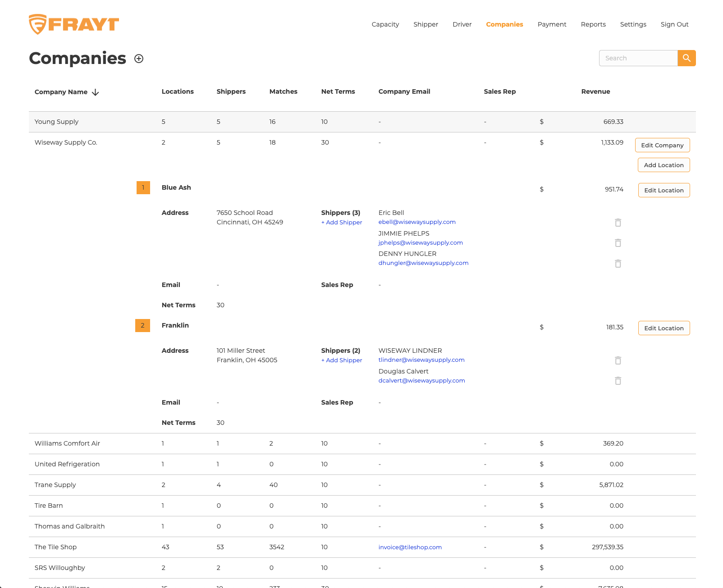
Task: Sort by the Company Name arrow icon
Action: coord(95,92)
